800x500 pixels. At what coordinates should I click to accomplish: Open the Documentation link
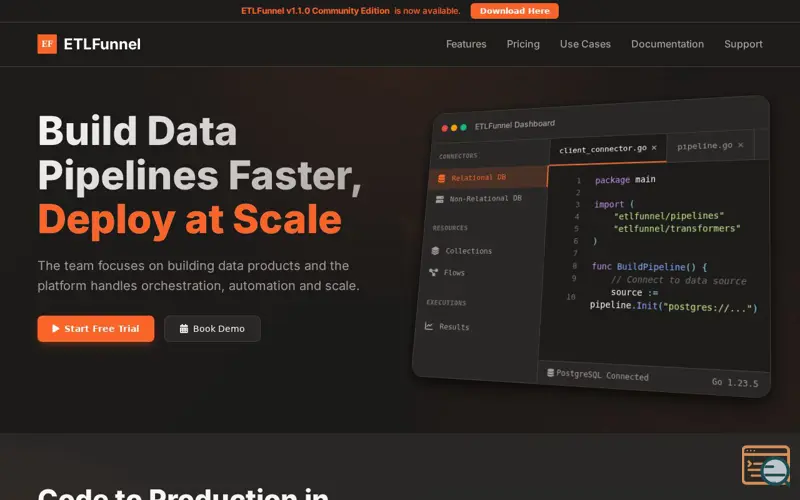click(667, 44)
